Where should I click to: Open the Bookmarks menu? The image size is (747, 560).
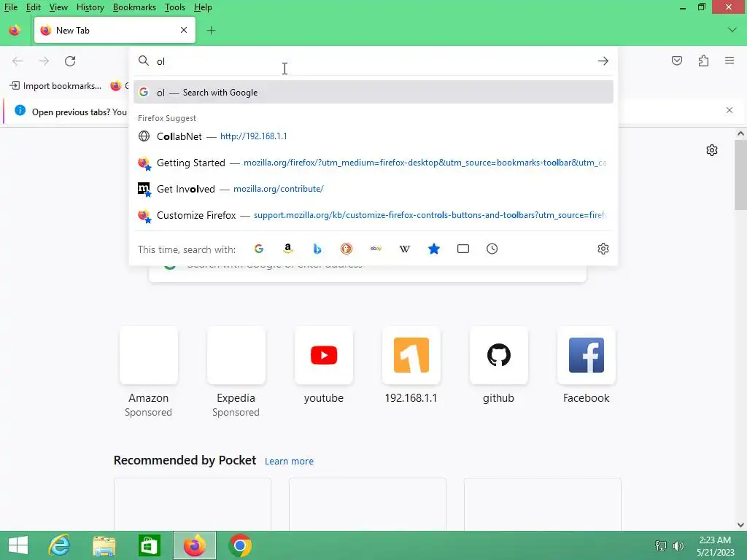coord(134,7)
